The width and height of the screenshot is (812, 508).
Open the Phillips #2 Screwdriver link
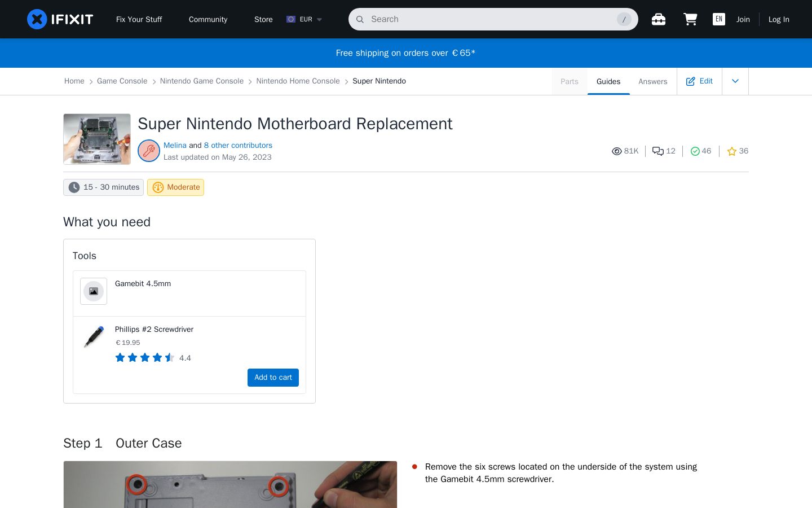[154, 329]
